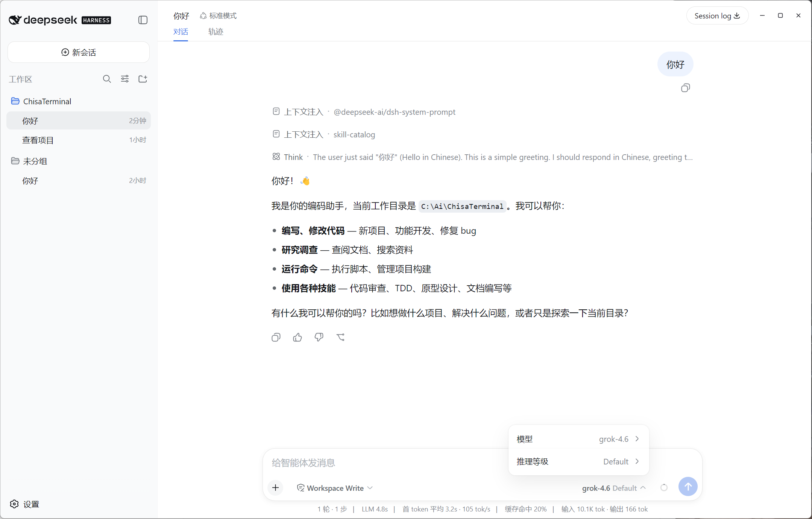Click the plus attach button
Image resolution: width=812 pixels, height=519 pixels.
tap(276, 488)
